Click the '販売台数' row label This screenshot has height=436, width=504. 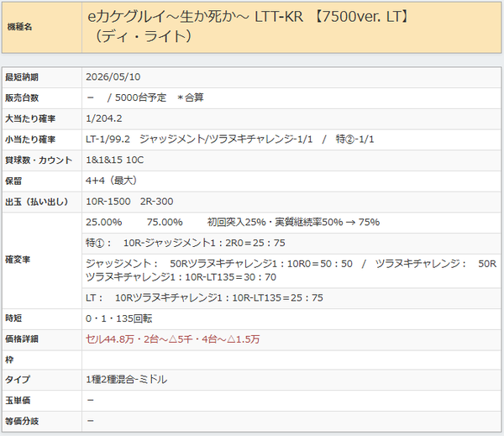tap(22, 97)
